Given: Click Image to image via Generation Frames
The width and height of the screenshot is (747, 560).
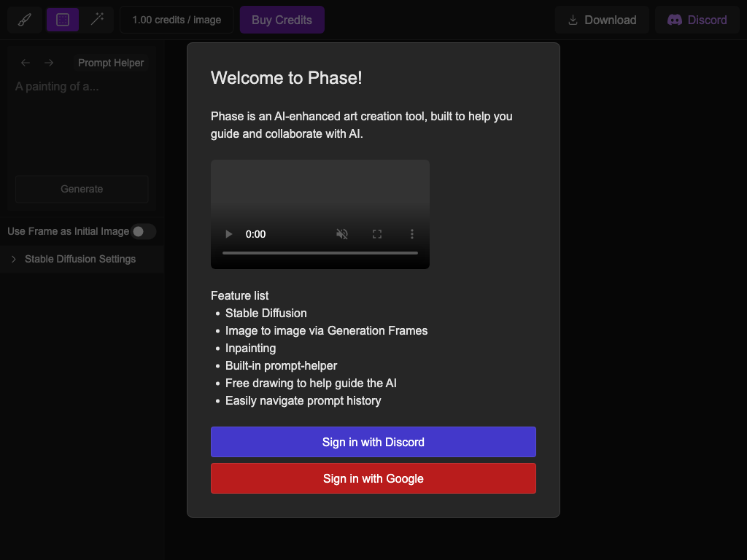Looking at the screenshot, I should pyautogui.click(x=326, y=330).
